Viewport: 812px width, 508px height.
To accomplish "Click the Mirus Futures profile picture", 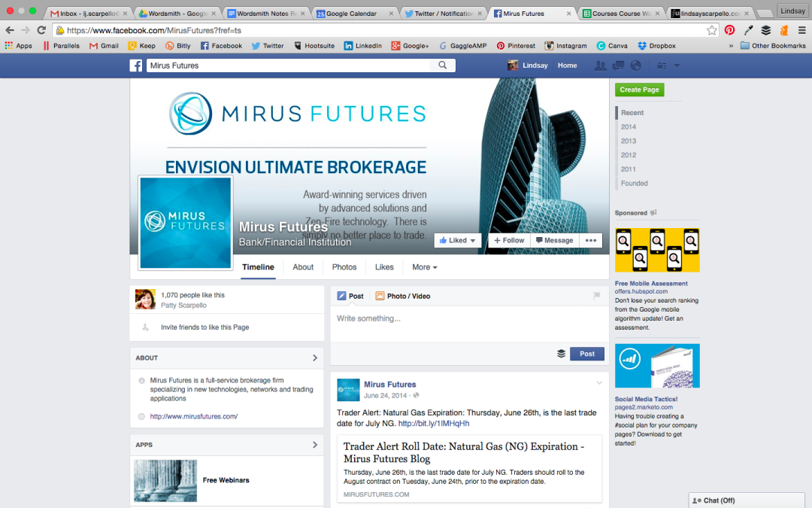I will pos(186,223).
